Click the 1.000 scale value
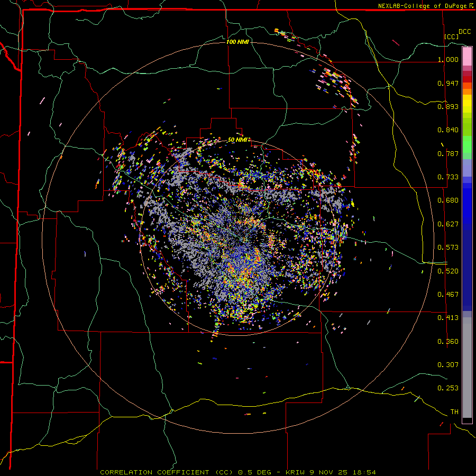The height and width of the screenshot is (476, 476). [448, 59]
